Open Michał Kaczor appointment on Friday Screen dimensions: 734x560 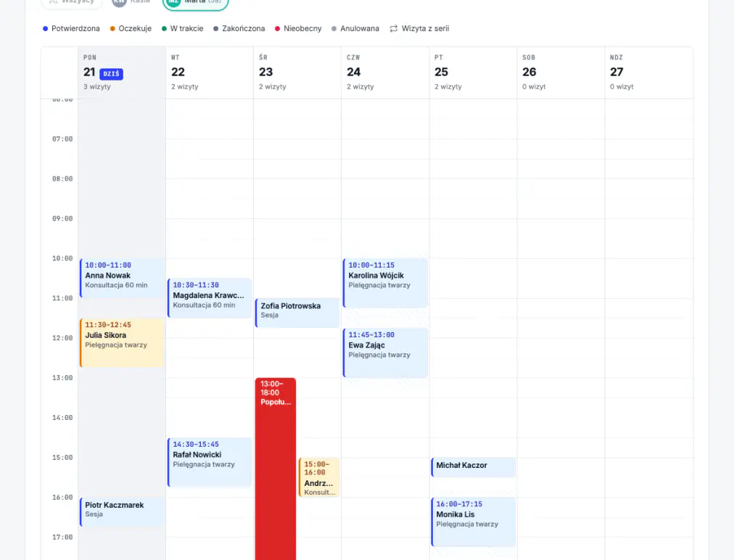474,467
